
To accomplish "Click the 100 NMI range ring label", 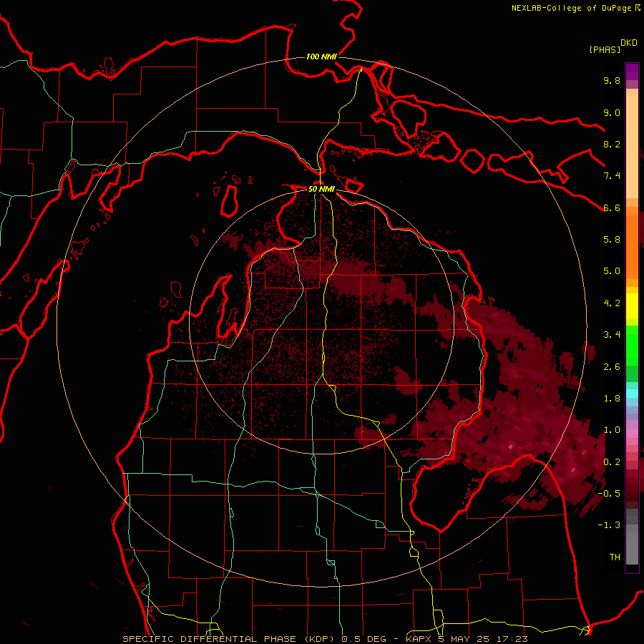I will coord(321,57).
